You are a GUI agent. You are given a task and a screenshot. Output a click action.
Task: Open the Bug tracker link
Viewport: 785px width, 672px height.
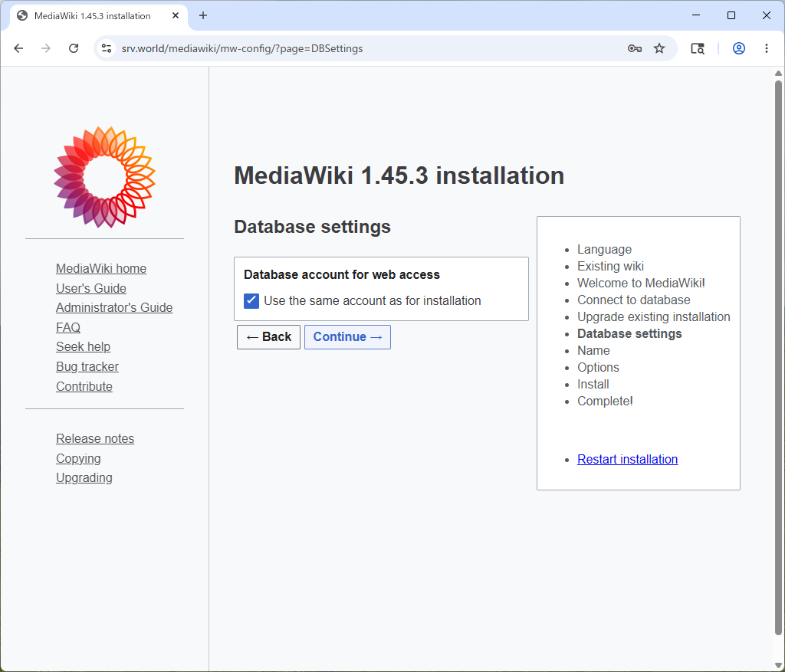click(87, 367)
